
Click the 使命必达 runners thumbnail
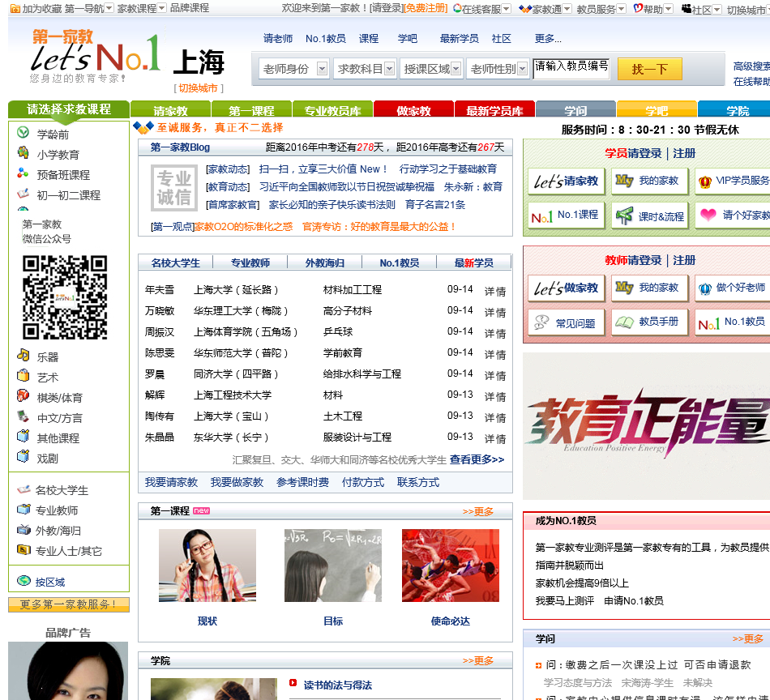451,566
